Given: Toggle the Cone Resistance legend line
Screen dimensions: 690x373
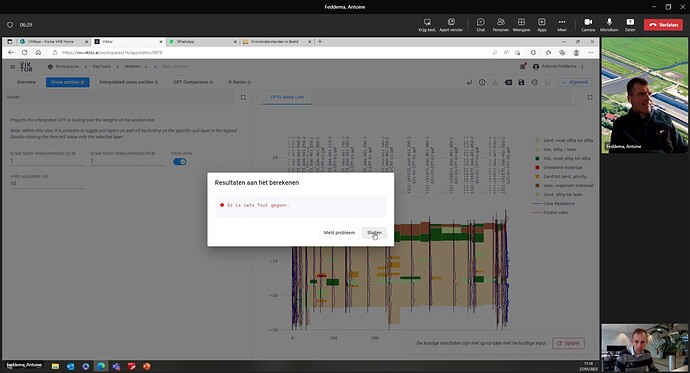Looking at the screenshot, I should pyautogui.click(x=554, y=204).
